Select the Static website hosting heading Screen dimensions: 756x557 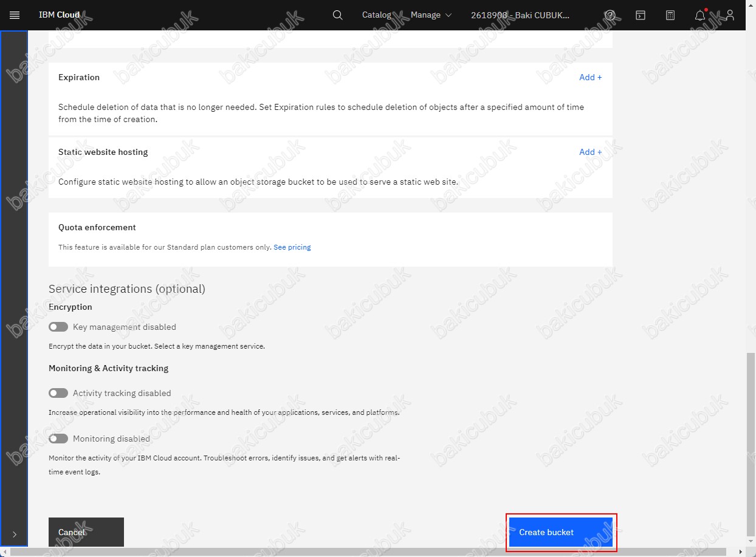(x=103, y=152)
